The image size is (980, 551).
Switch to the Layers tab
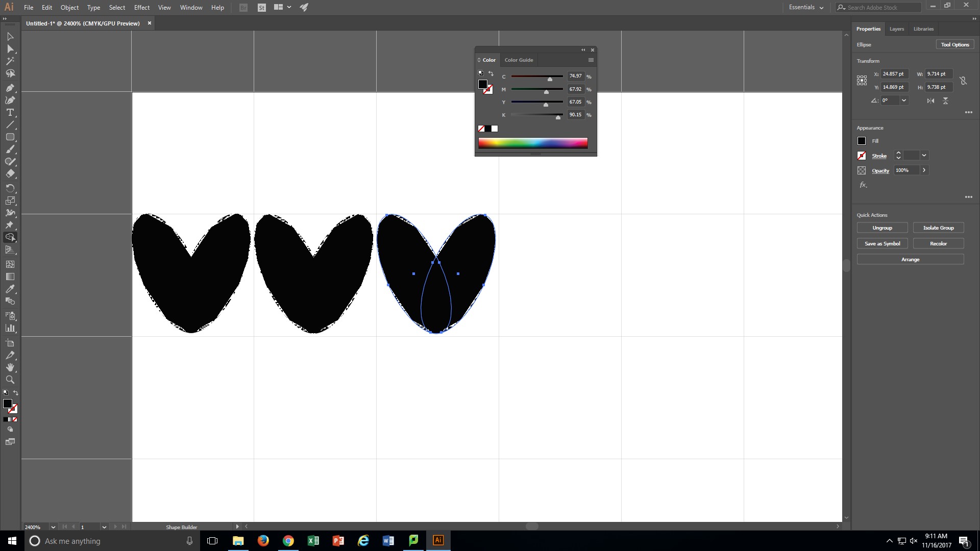896,29
